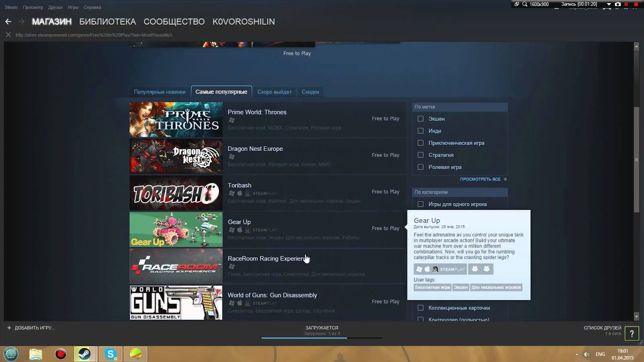
Task: Open the Steam menu
Action: tap(11, 8)
